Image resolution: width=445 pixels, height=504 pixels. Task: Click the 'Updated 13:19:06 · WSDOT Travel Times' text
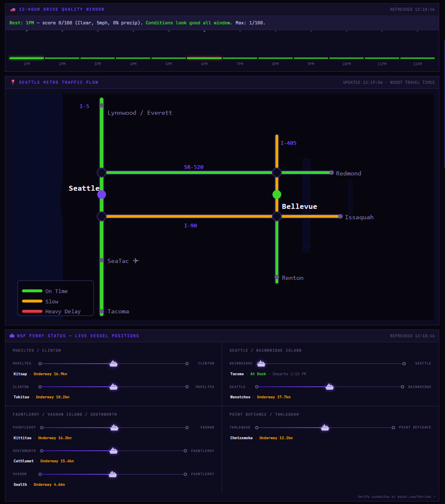click(x=389, y=83)
